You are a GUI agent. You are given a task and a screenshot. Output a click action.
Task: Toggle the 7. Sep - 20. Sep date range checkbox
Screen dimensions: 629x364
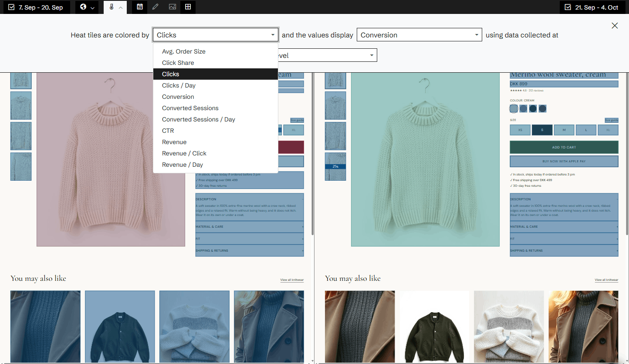pyautogui.click(x=12, y=7)
